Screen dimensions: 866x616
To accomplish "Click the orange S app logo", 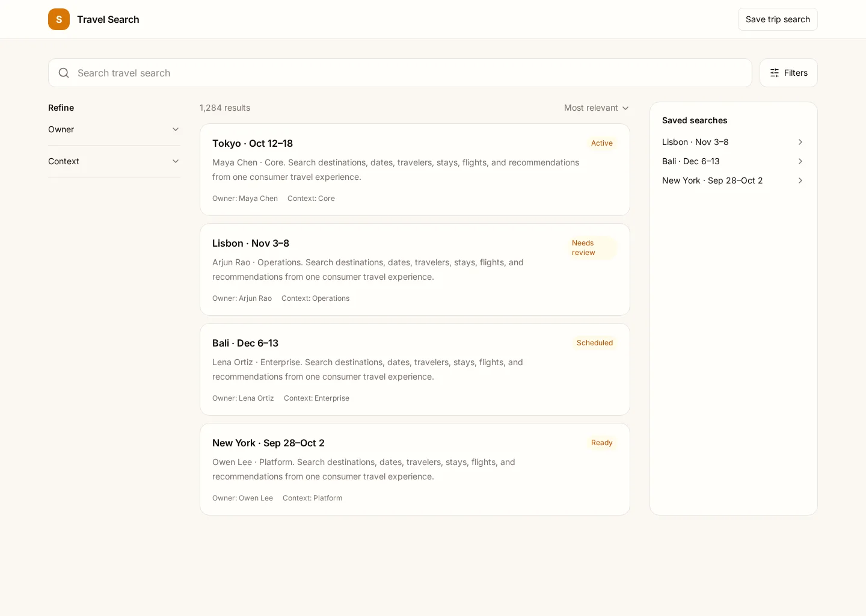I will [59, 19].
